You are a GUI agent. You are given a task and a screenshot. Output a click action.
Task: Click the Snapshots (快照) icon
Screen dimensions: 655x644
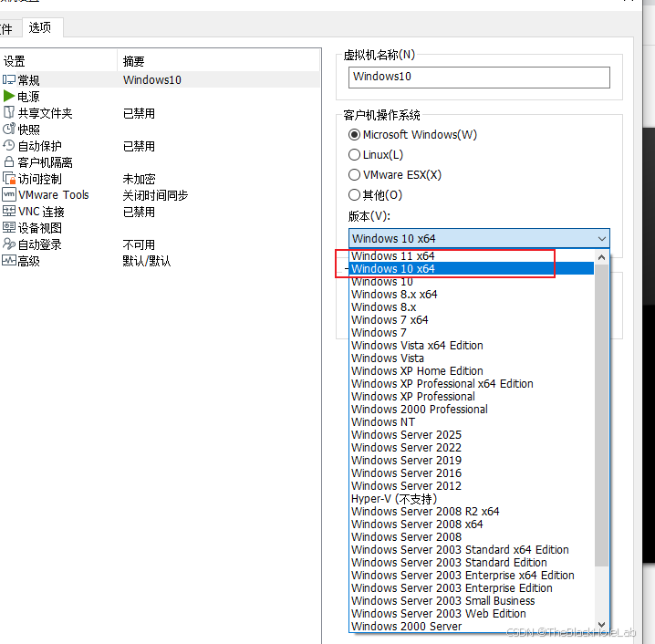[9, 129]
